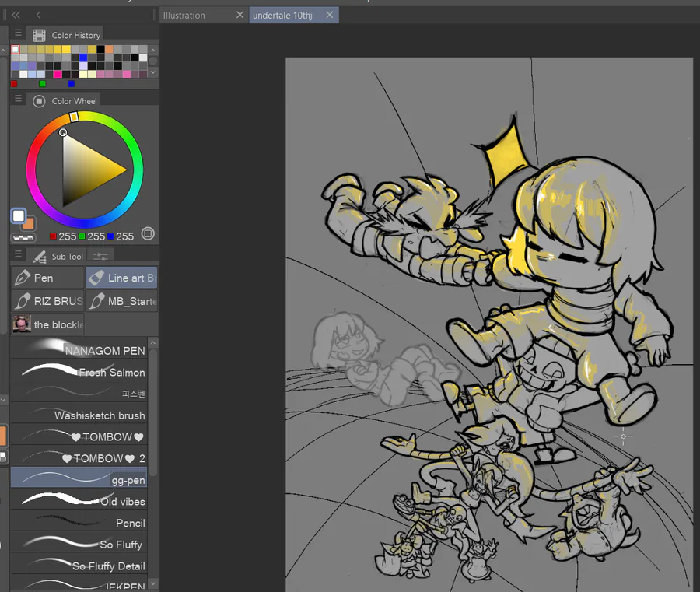
Task: Choose the Pencil brush
Action: click(79, 520)
